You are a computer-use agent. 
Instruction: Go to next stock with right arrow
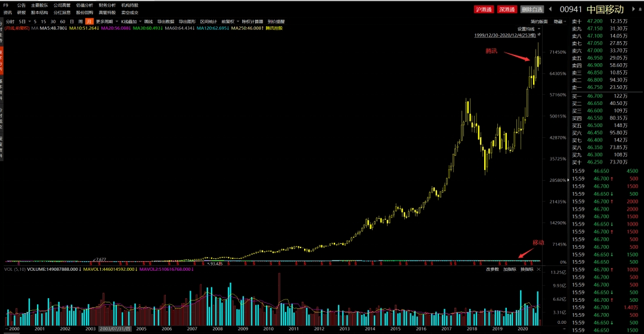[x=633, y=9]
